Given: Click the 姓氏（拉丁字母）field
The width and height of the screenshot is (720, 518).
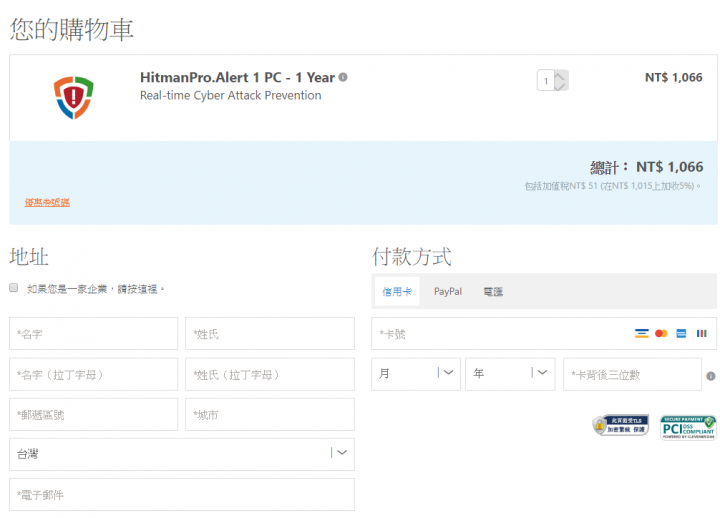Looking at the screenshot, I should pos(270,374).
